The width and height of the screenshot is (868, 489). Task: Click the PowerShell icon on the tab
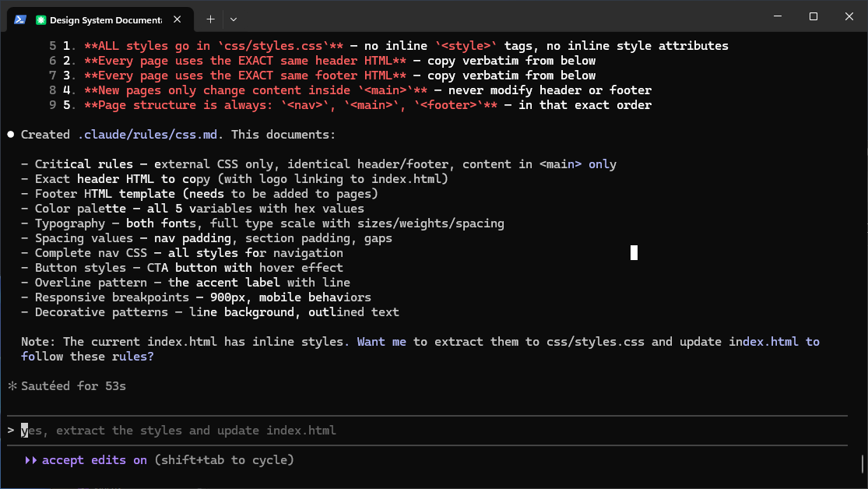(x=20, y=19)
